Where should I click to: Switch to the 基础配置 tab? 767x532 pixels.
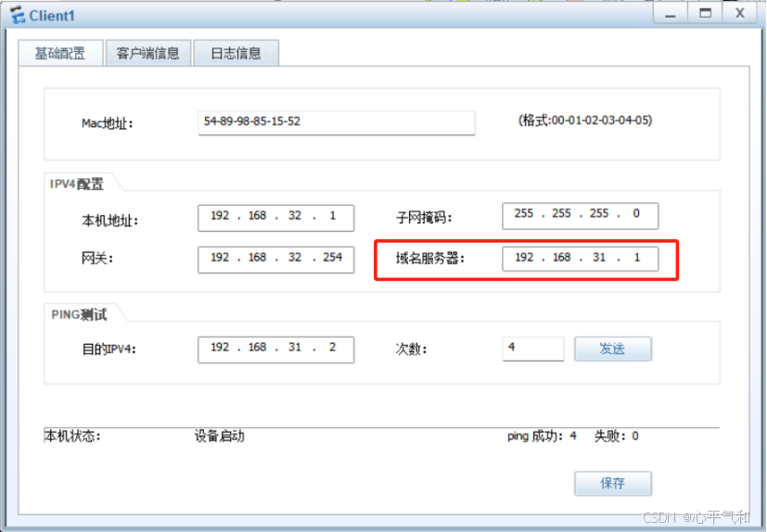tap(60, 53)
